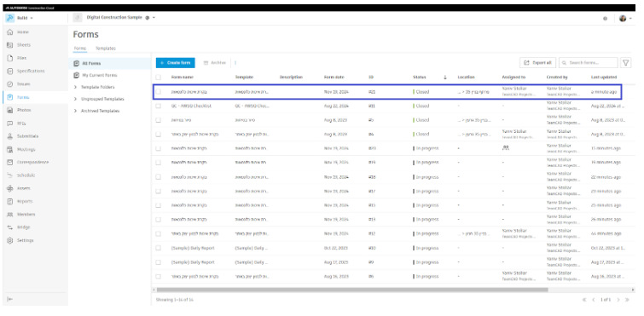Sort by the Last updated column header
Viewport: 644px width, 316px height.
604,77
